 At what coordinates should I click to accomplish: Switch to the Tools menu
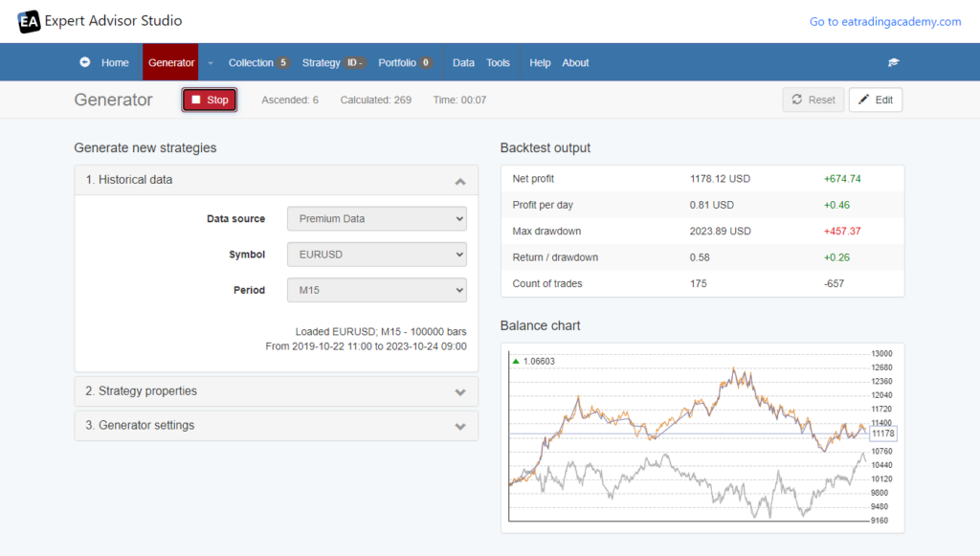coord(498,61)
